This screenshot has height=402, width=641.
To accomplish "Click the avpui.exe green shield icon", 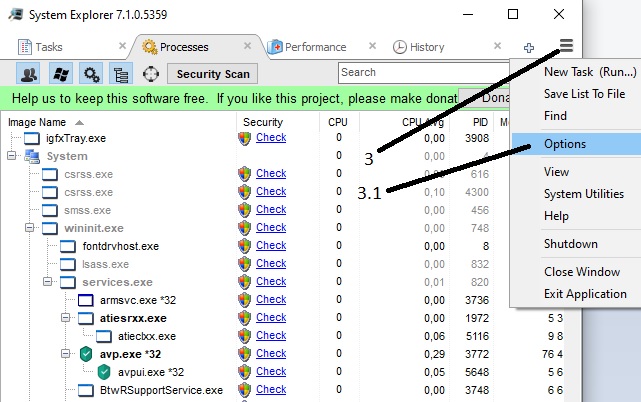I will [x=104, y=372].
